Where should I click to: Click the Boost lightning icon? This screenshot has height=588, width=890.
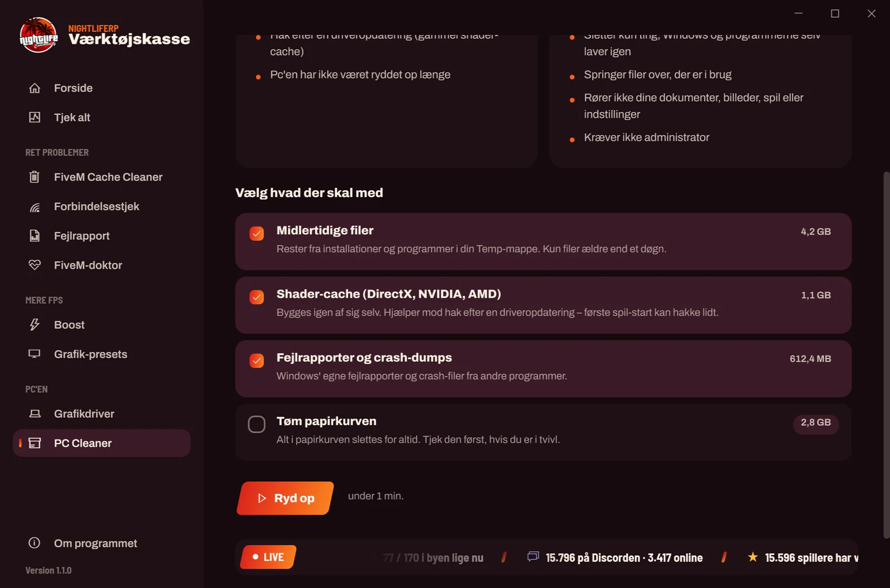point(34,325)
